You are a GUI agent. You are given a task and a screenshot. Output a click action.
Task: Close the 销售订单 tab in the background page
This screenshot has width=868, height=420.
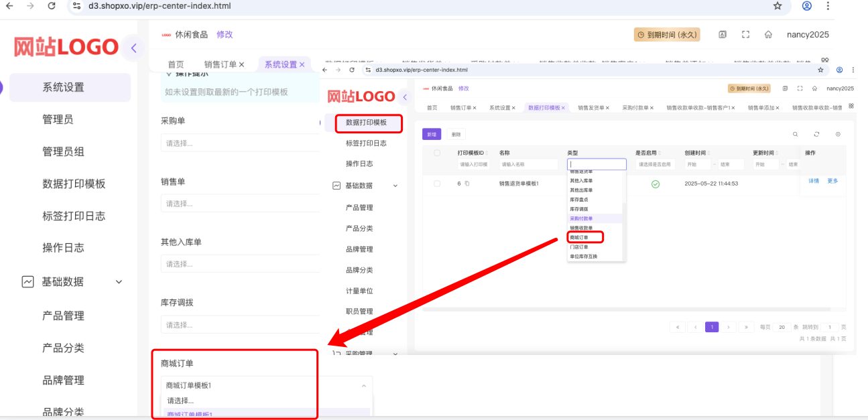pyautogui.click(x=242, y=64)
